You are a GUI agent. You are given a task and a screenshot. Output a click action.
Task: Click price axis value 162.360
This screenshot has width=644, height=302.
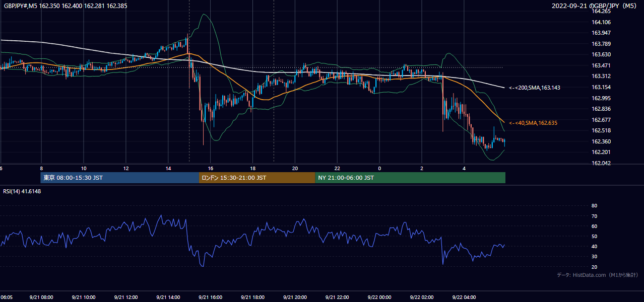pos(601,141)
